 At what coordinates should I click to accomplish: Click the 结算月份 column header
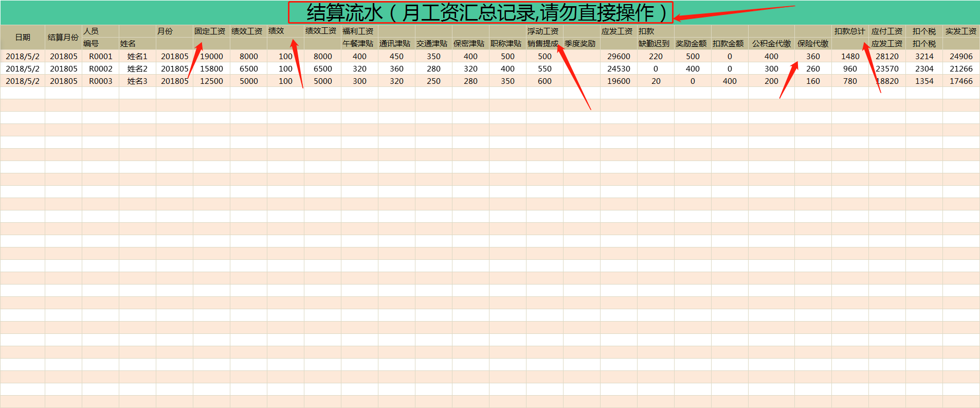coord(63,38)
